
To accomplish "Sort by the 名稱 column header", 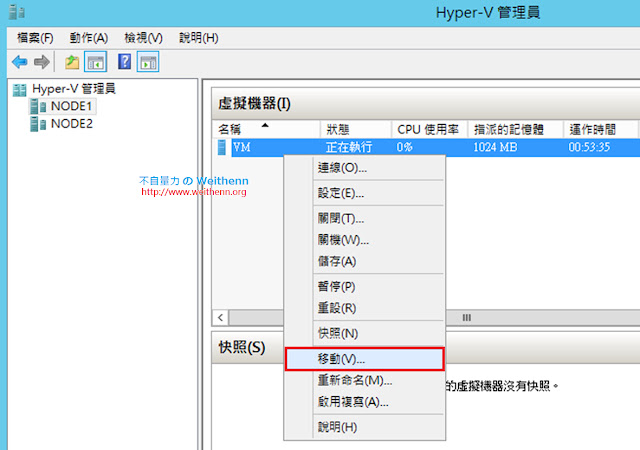I will click(266, 129).
